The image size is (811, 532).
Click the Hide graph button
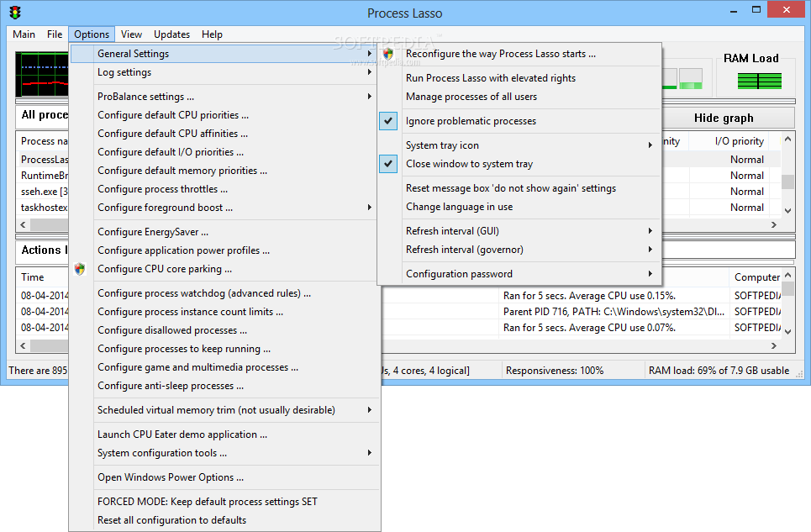[x=728, y=118]
